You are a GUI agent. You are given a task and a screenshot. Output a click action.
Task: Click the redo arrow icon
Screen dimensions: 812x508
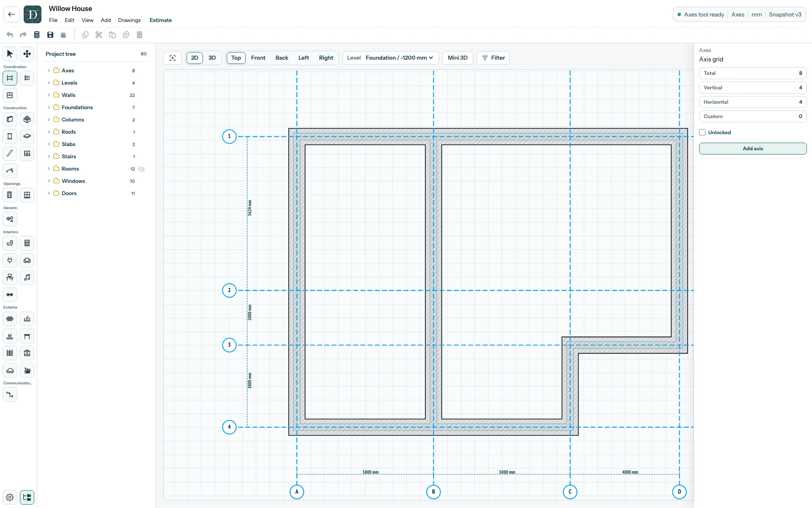click(23, 35)
